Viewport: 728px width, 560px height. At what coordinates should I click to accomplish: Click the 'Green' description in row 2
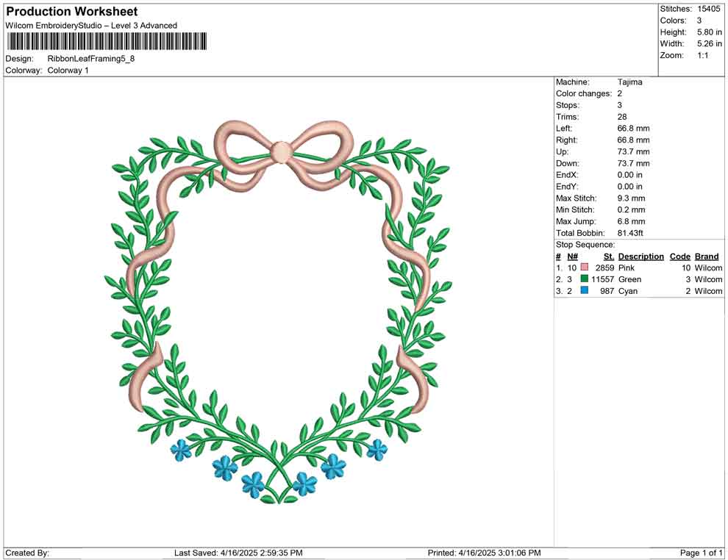coord(629,279)
